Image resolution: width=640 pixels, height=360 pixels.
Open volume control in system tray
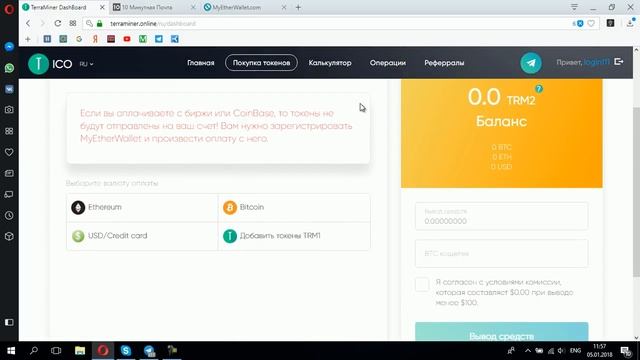[561, 351]
